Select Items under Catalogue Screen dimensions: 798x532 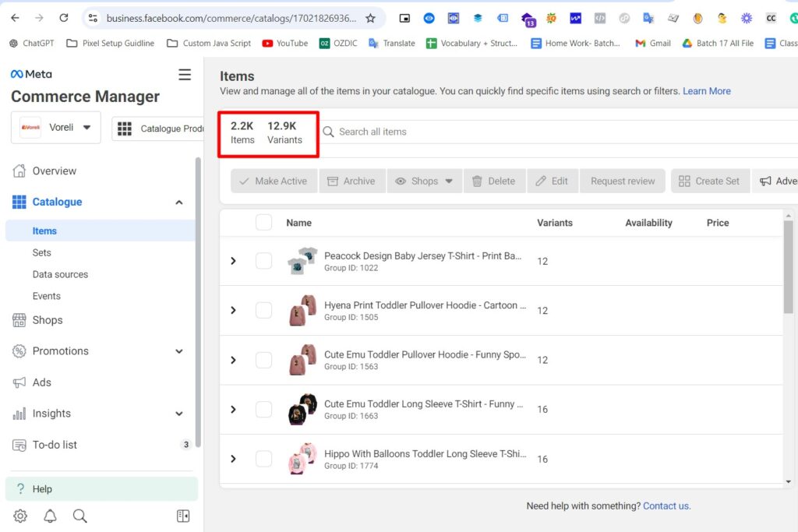click(x=101, y=231)
